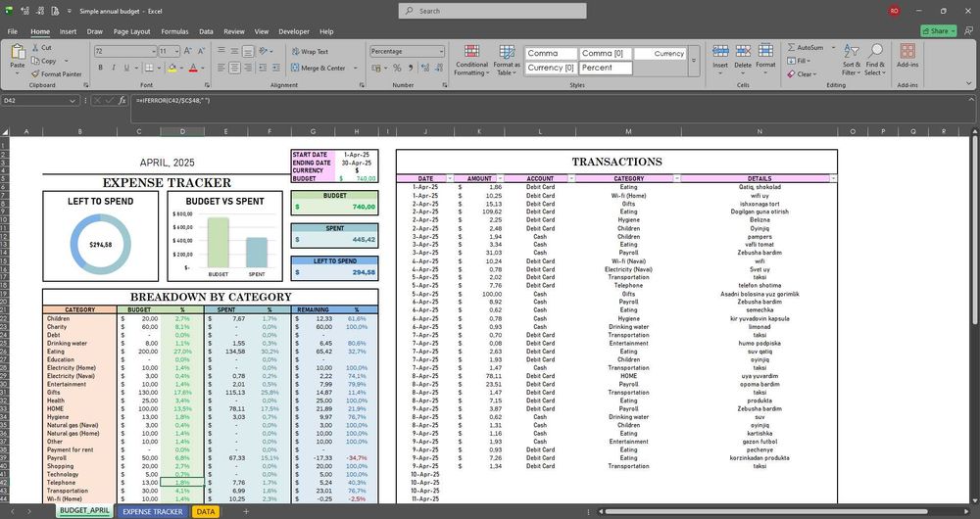Apply the red Font Color swatch
Viewport: 980px width, 519px height.
pyautogui.click(x=193, y=68)
